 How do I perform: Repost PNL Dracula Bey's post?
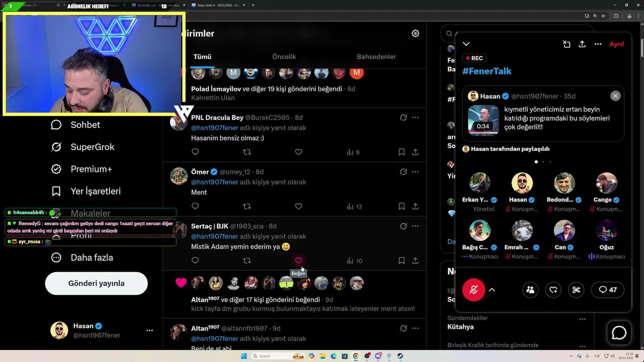tap(247, 152)
